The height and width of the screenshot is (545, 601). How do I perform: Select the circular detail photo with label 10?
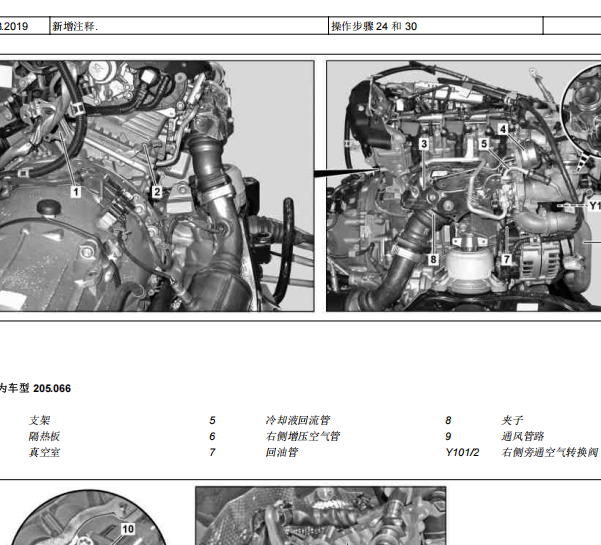[88, 517]
